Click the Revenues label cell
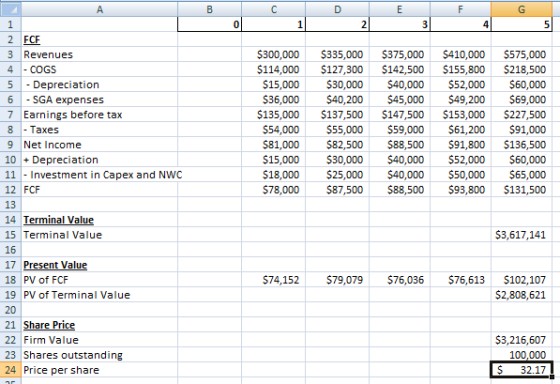 (100, 54)
